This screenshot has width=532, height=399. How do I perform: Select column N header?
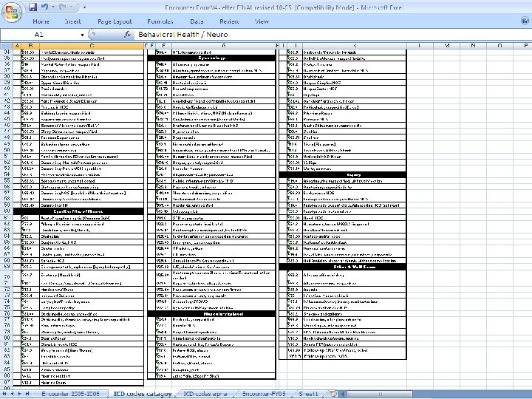[473, 46]
